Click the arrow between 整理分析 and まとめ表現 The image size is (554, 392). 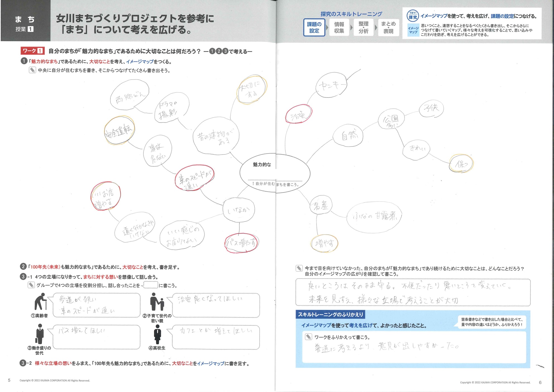pos(376,28)
